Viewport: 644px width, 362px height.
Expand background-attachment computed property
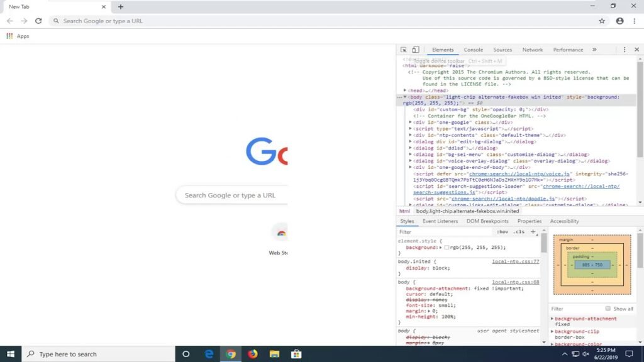552,319
